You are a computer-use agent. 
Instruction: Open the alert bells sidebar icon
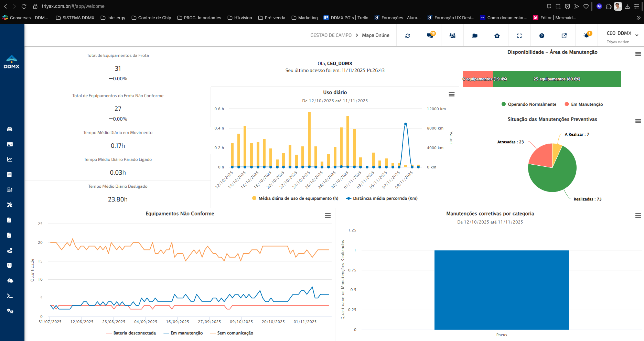click(10, 281)
